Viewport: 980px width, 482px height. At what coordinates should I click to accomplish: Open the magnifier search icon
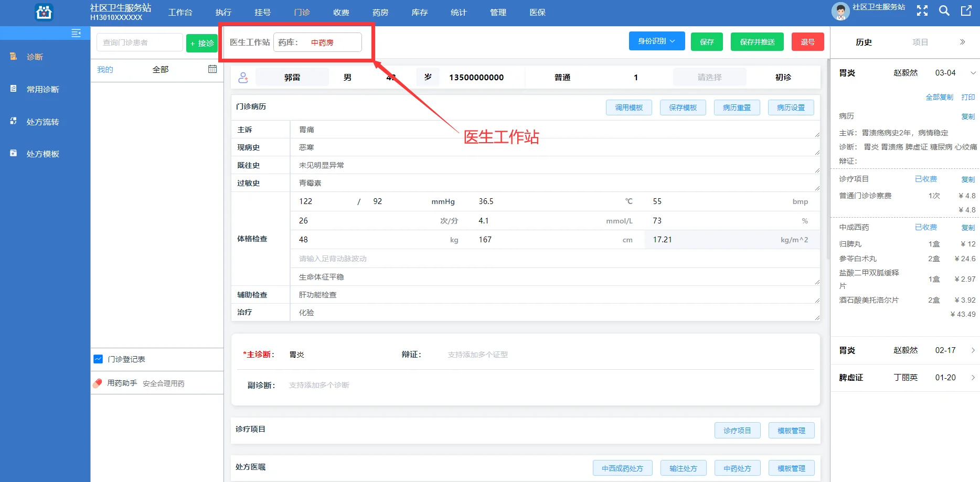point(944,10)
